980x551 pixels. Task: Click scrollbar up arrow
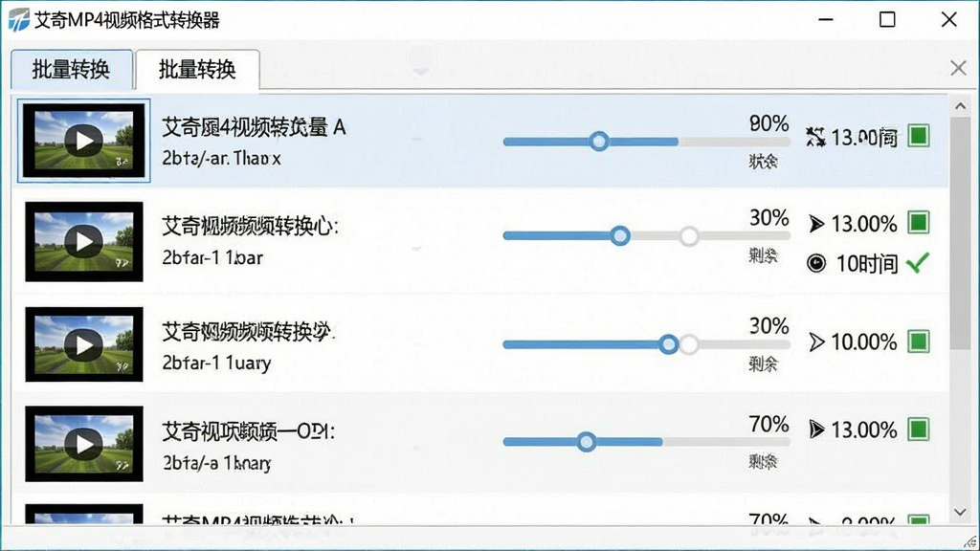[961, 107]
